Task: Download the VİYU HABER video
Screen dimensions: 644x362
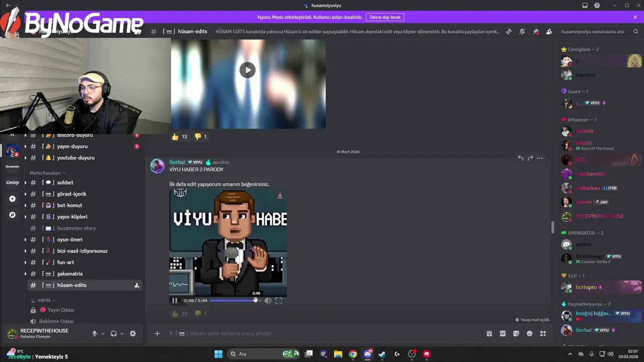Action: point(280,195)
